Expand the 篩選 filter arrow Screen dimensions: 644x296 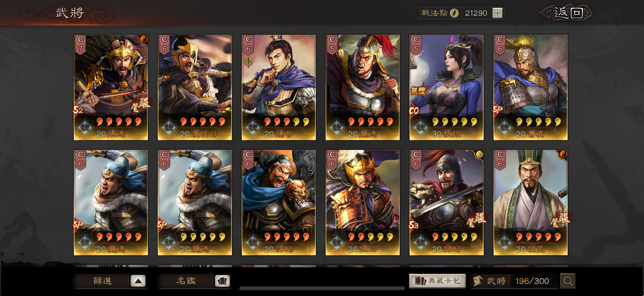(x=138, y=281)
